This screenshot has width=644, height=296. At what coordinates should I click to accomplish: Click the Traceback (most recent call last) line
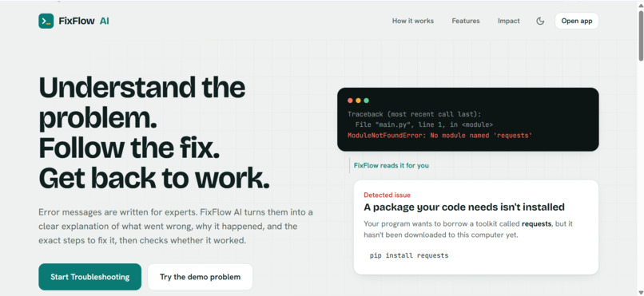point(414,114)
